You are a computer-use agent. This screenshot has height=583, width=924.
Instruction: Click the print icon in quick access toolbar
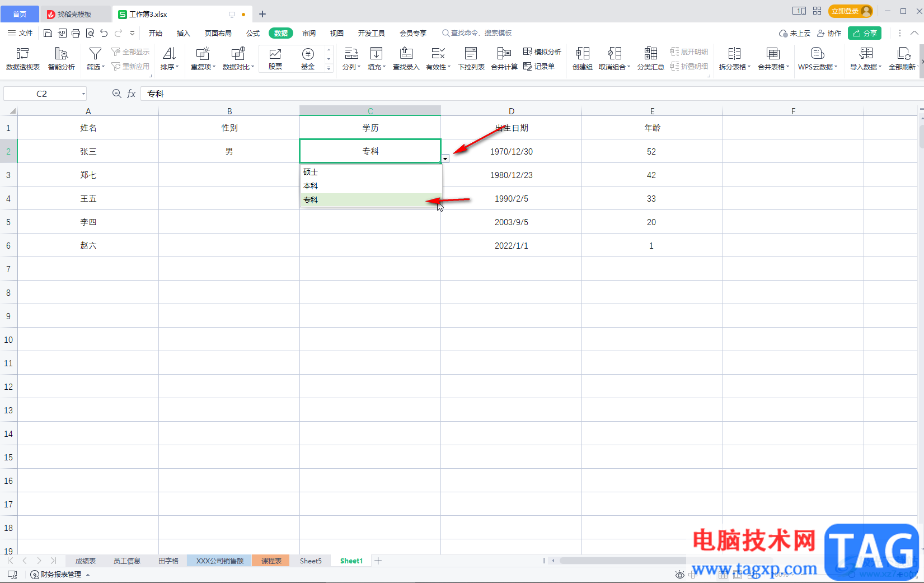pyautogui.click(x=76, y=33)
